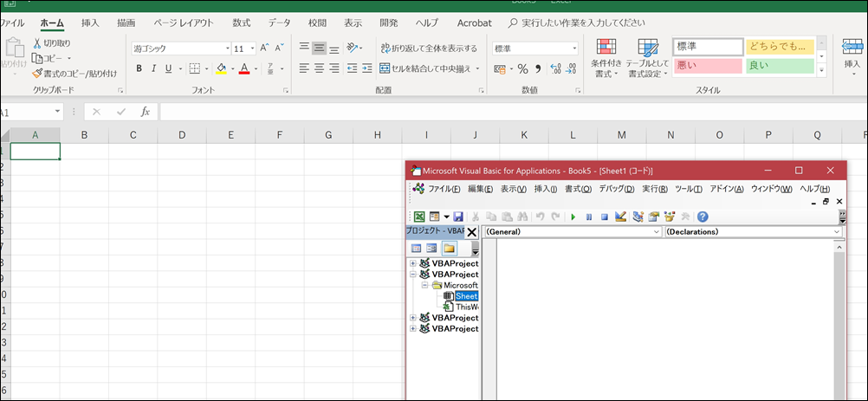Select middle vertical align icon
868x401 pixels.
319,49
